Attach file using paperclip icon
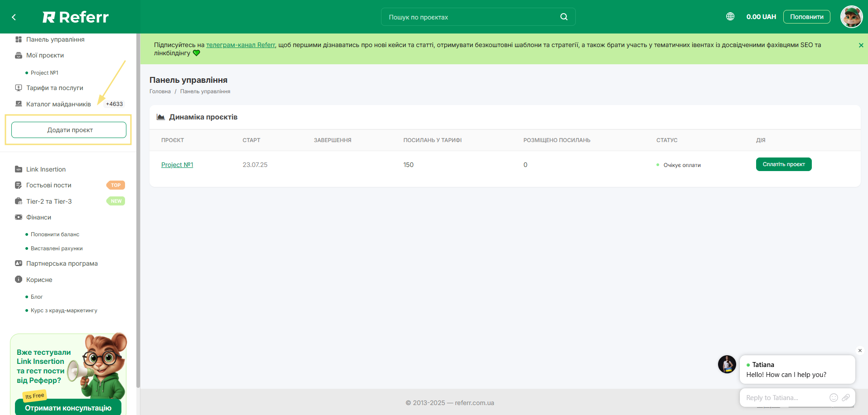 click(845, 397)
